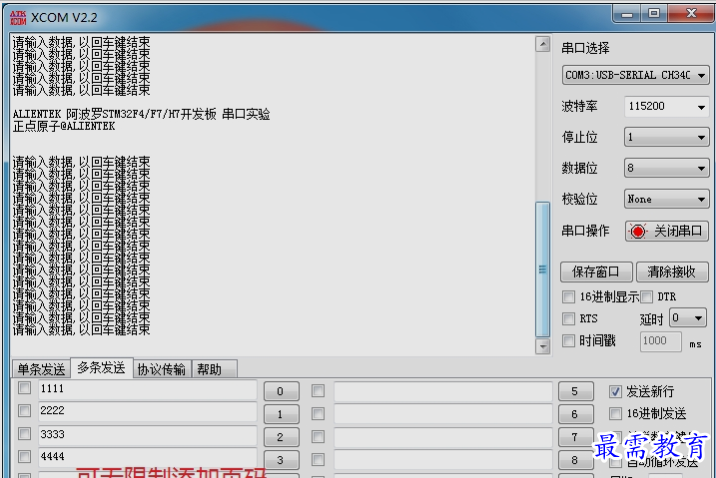This screenshot has height=478, width=716.
Task: Click the 保存窗口 save window button
Action: coord(596,272)
